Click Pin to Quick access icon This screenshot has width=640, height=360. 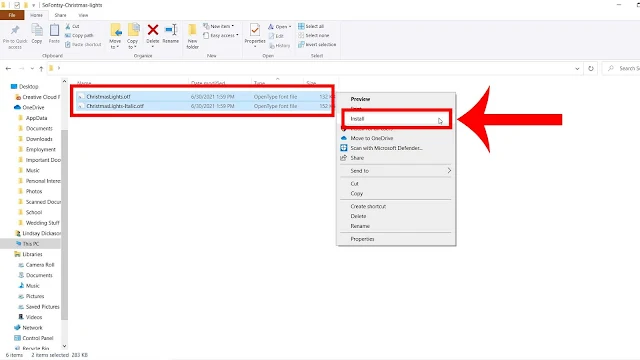coord(15,36)
